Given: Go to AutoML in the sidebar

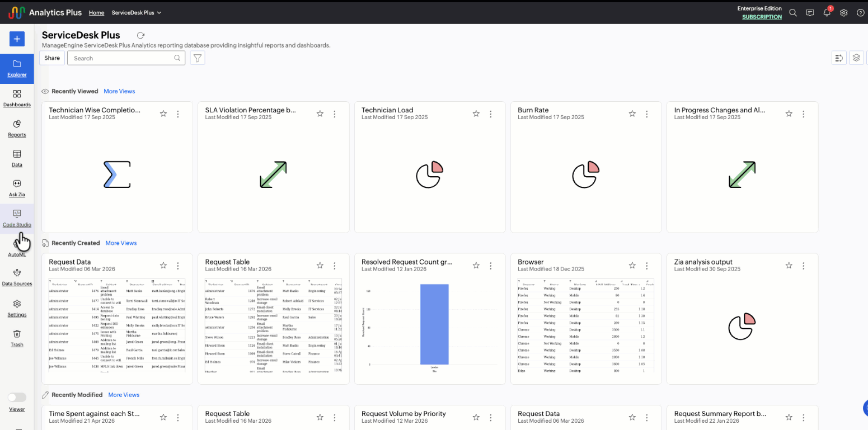Looking at the screenshot, I should (x=17, y=249).
